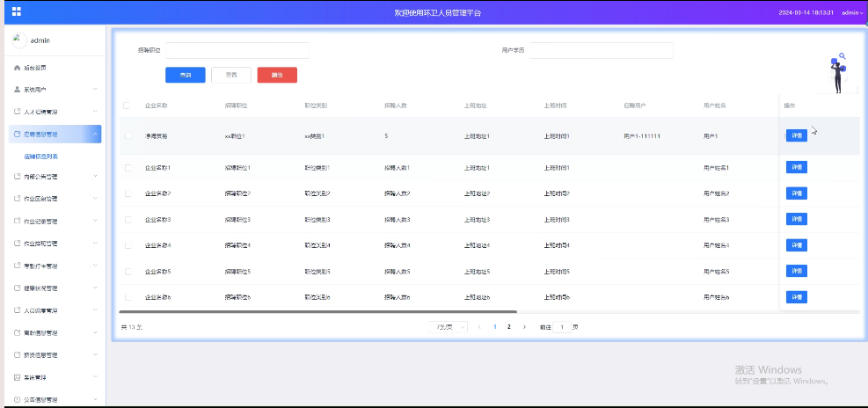Expand the 薪资信息管理 menu chevron

pyautogui.click(x=95, y=355)
